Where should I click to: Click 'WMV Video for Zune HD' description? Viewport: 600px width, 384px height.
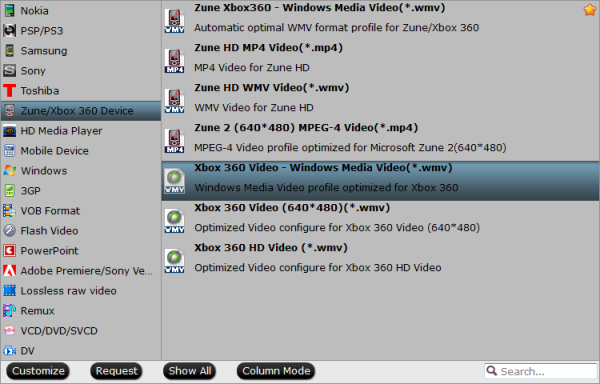[254, 107]
